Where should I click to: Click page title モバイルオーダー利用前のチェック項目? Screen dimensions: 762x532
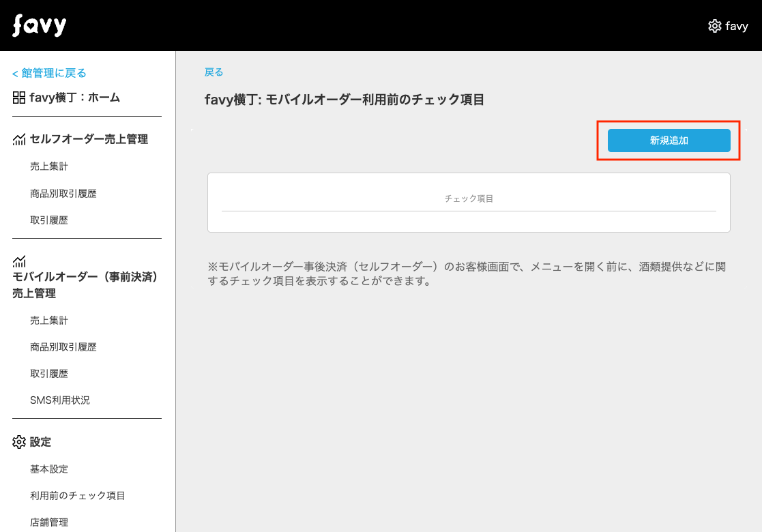[344, 100]
